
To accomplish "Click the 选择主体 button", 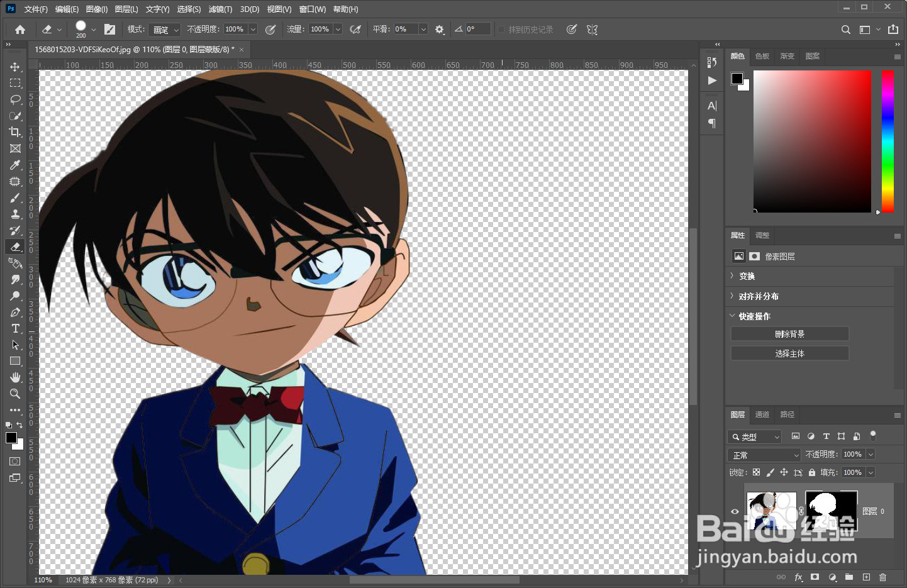I will (x=790, y=353).
